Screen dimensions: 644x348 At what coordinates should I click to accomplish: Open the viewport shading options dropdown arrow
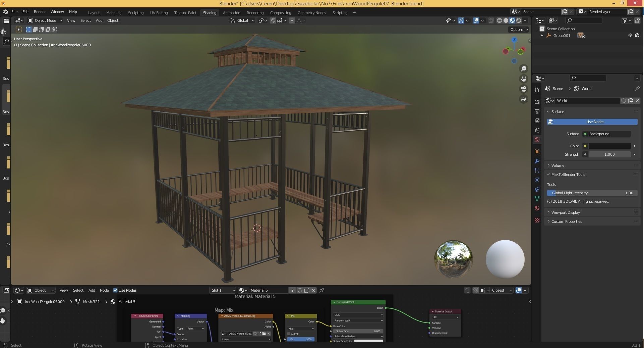point(525,20)
